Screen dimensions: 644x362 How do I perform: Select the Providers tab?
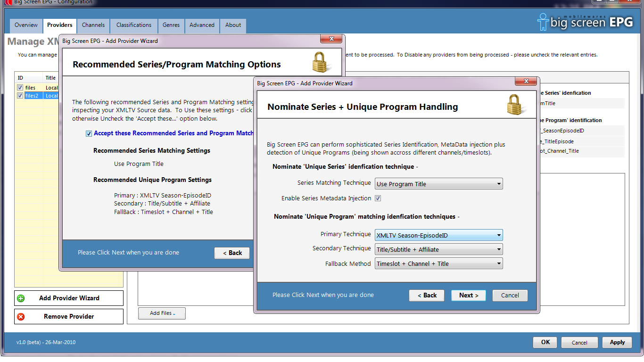60,25
